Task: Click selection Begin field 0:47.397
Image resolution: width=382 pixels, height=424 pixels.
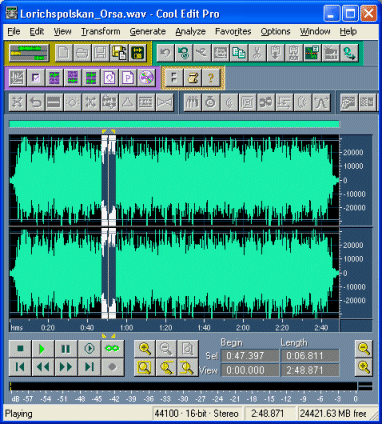Action: click(250, 356)
